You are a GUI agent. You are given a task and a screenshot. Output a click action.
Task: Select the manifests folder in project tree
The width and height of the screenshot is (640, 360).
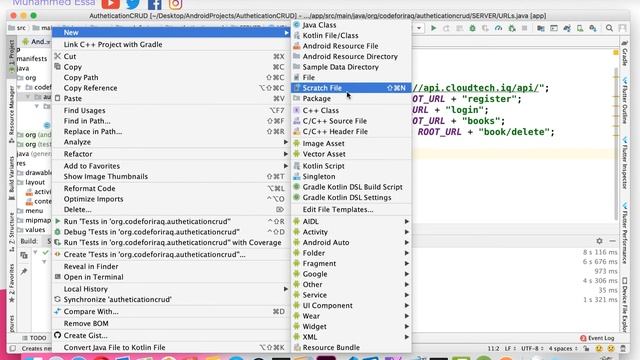31,58
